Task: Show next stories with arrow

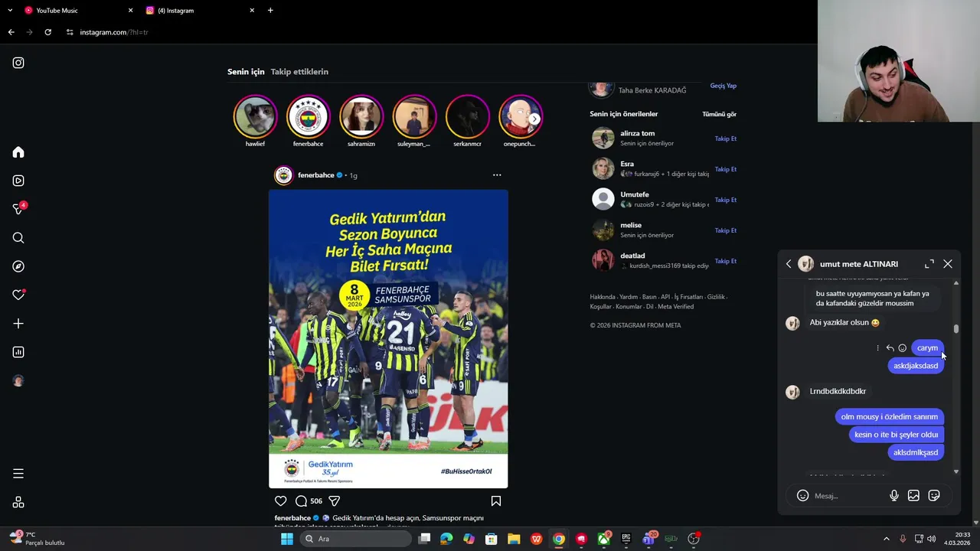Action: point(534,119)
